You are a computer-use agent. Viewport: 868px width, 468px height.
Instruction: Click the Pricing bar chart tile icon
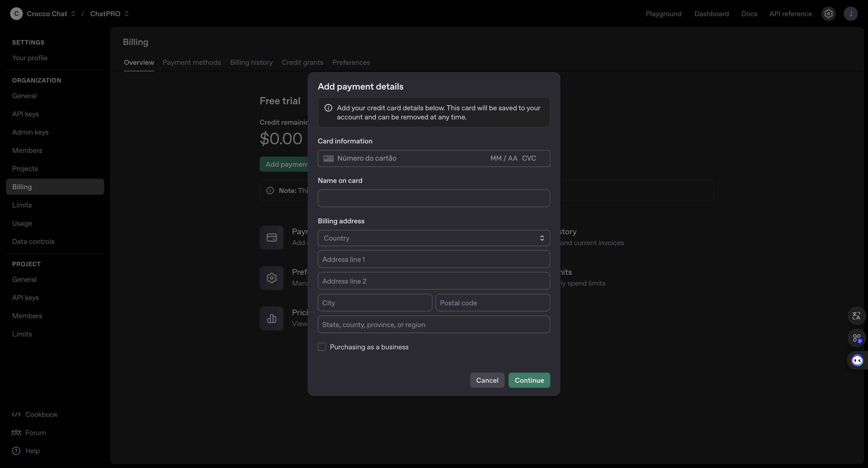[x=271, y=319]
